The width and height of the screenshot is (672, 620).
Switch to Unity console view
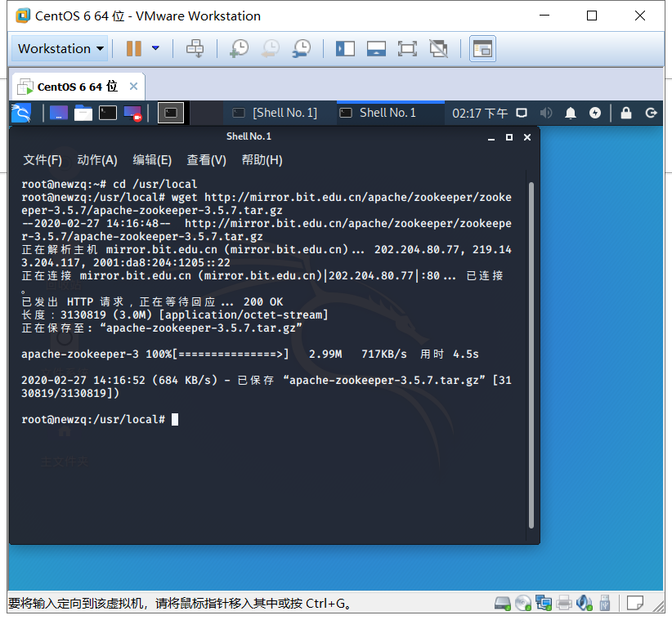pos(482,49)
